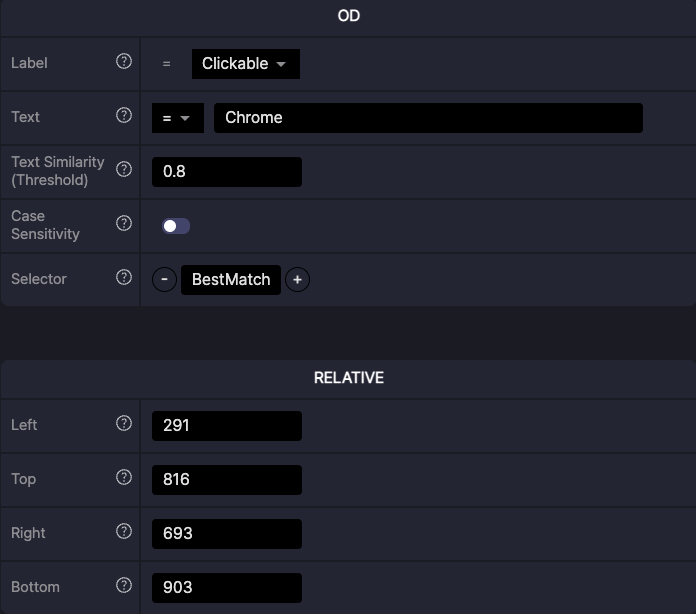The image size is (696, 614).
Task: Click the Chrome text input field
Action: pos(428,118)
